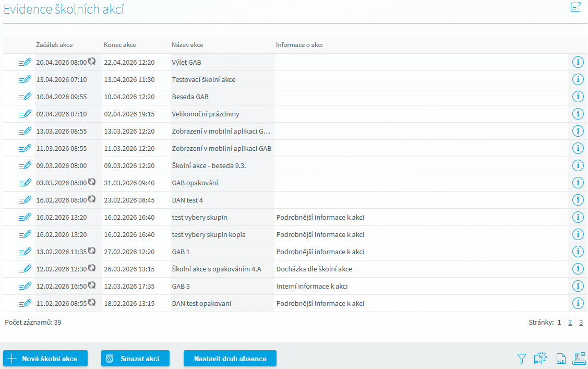Edit the Beseda GAB row
588x369 pixels.
(x=25, y=97)
